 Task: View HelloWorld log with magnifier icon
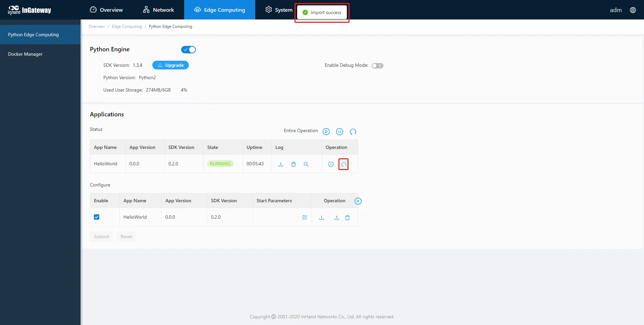point(306,164)
